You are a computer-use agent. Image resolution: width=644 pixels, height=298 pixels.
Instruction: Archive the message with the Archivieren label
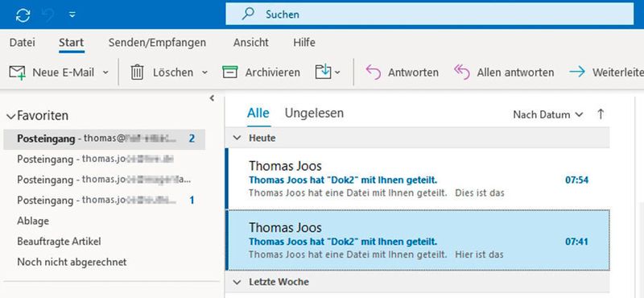point(273,72)
